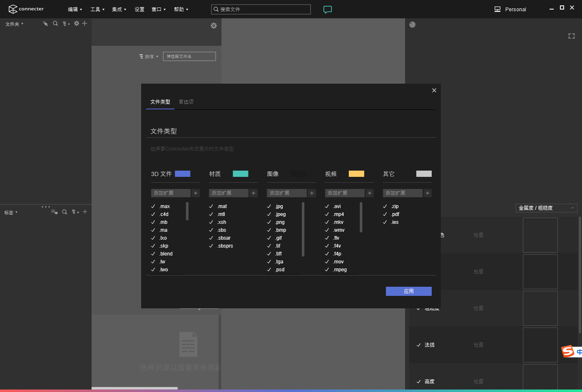
Task: Switch to the 首选项 tab in the dialog
Action: pos(186,102)
